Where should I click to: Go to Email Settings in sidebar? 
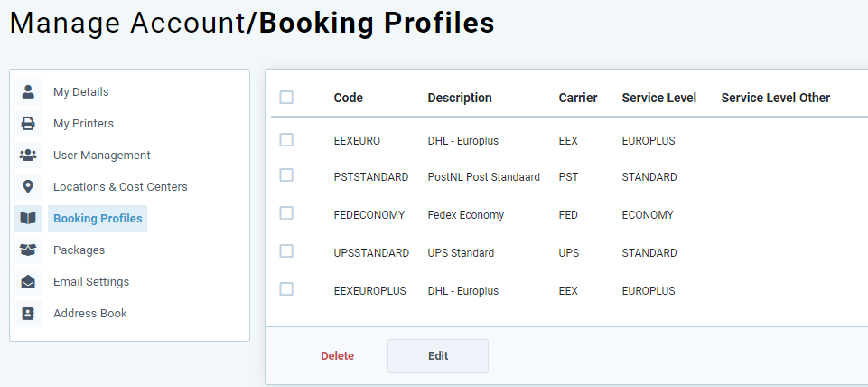click(x=91, y=281)
